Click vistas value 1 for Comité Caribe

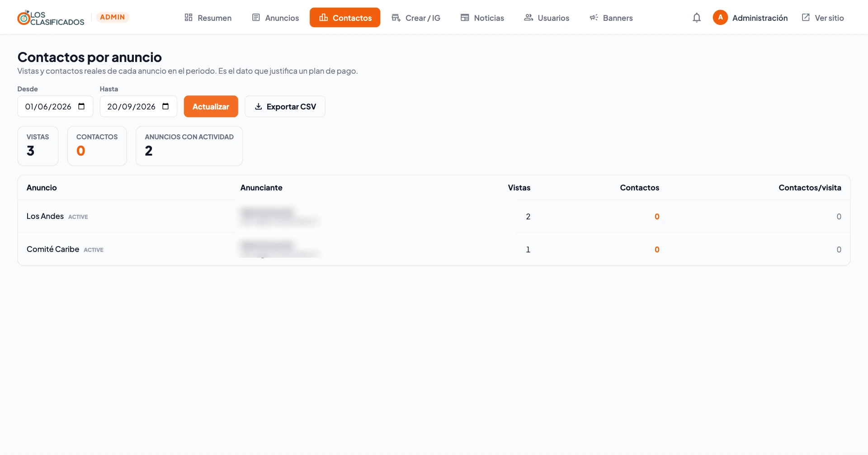pos(528,250)
